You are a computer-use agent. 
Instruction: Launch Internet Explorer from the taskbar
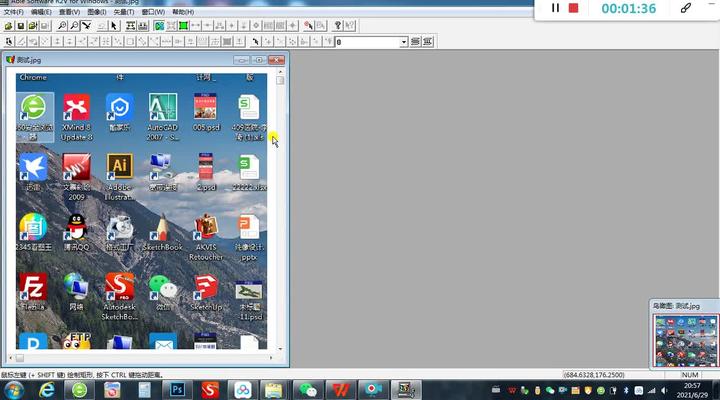46,390
